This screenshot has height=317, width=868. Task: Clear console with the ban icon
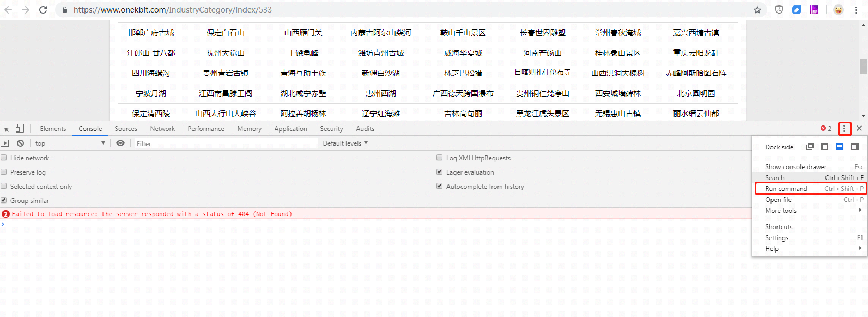[x=20, y=143]
